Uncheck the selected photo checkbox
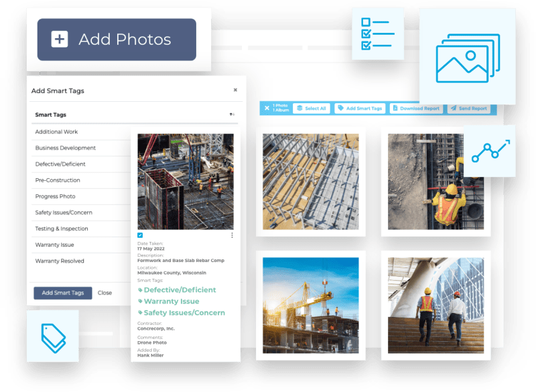Screen dimensions: 536x392 (140, 235)
